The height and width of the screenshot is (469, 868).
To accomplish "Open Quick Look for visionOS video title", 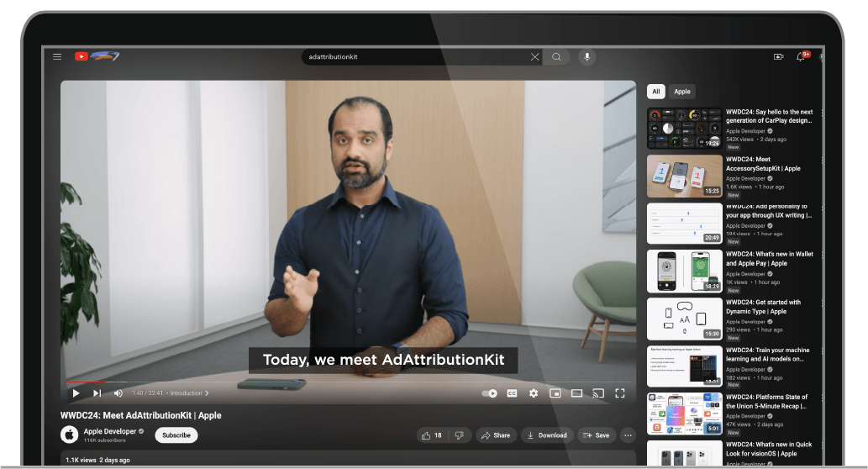I will (x=769, y=449).
